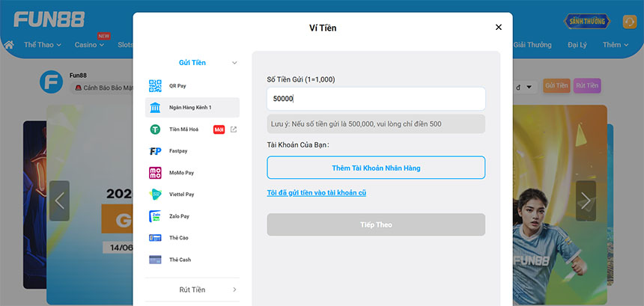
Task: Click the home icon in the navigation bar
Action: [x=9, y=45]
